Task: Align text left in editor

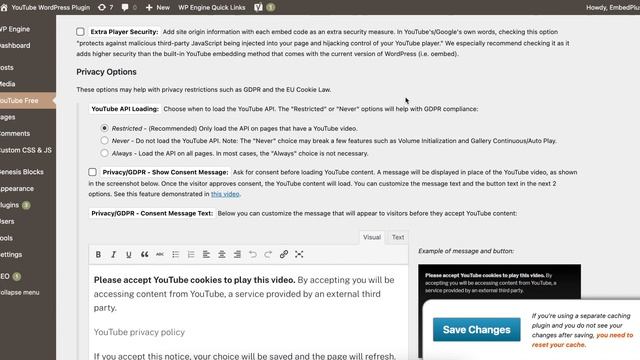Action: click(206, 254)
